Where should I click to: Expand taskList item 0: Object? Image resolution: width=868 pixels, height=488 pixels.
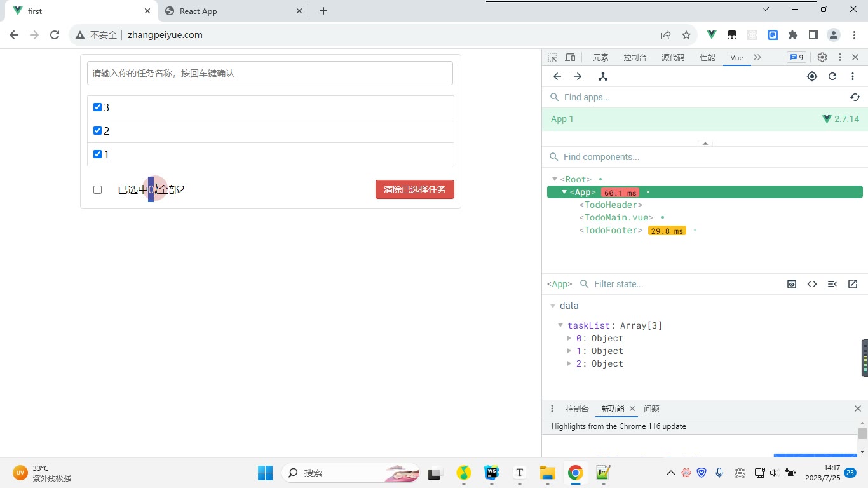pyautogui.click(x=570, y=338)
